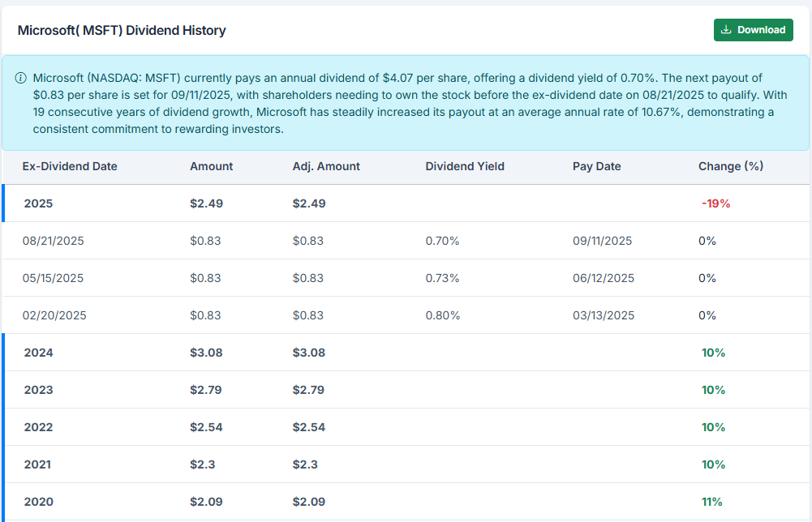The width and height of the screenshot is (812, 522).
Task: Select the Amount column header
Action: coord(211,167)
